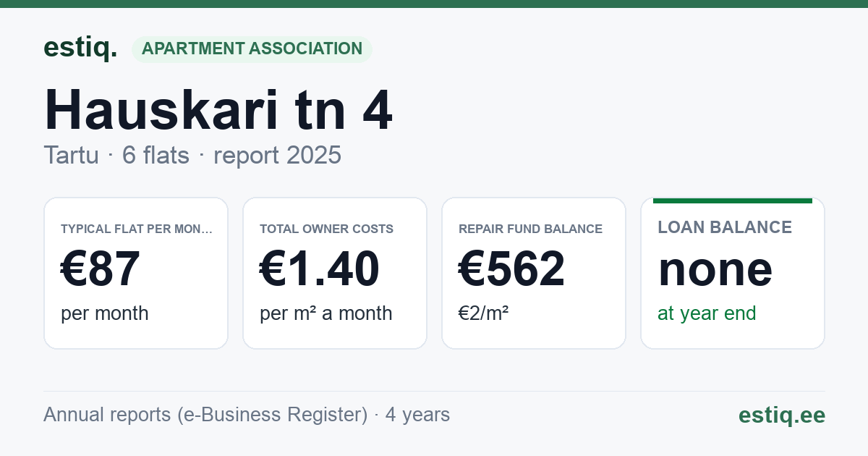Click the LOAN BALANCE label
The width and height of the screenshot is (868, 456).
click(x=725, y=227)
